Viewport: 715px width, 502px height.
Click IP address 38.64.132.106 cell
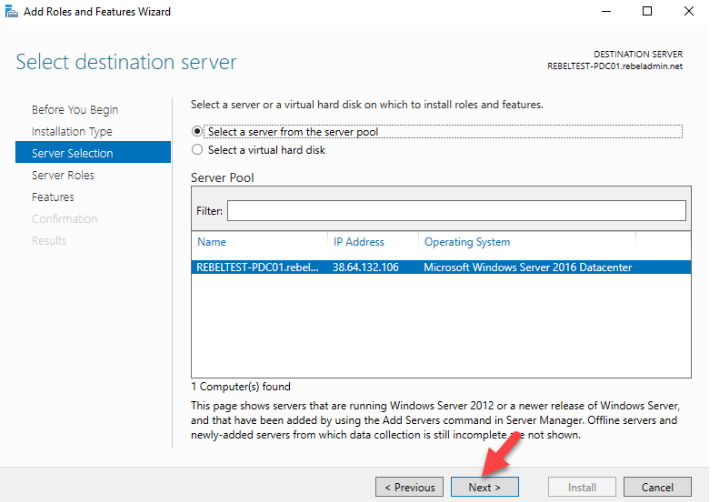click(366, 267)
